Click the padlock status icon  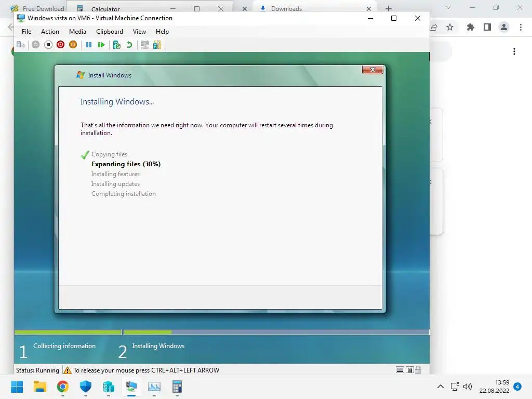(418, 369)
